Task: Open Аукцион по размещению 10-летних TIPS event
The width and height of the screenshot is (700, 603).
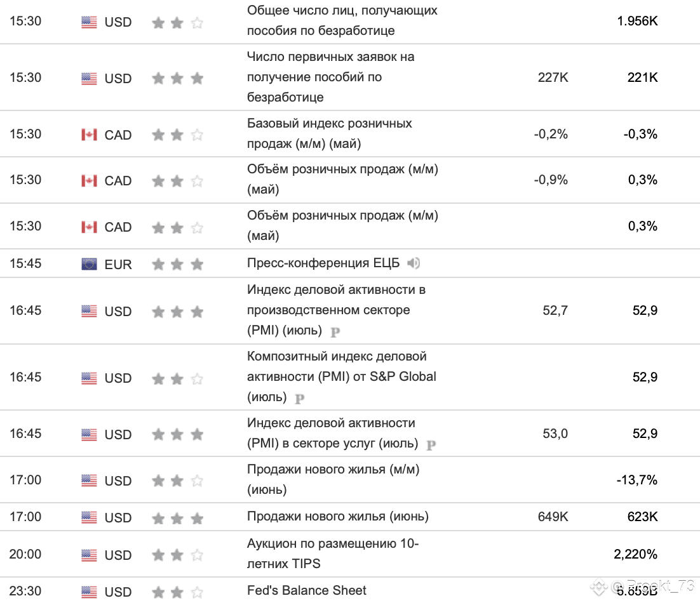Action: 333,553
